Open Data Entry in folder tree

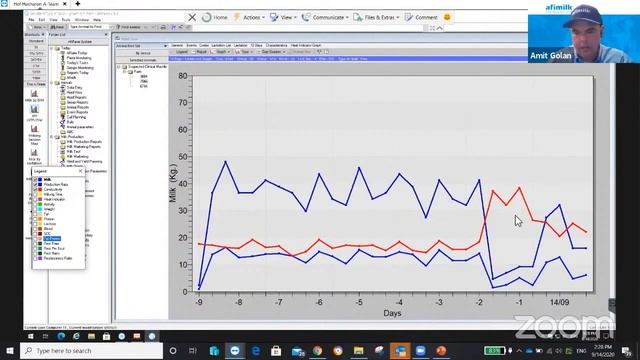74,88
